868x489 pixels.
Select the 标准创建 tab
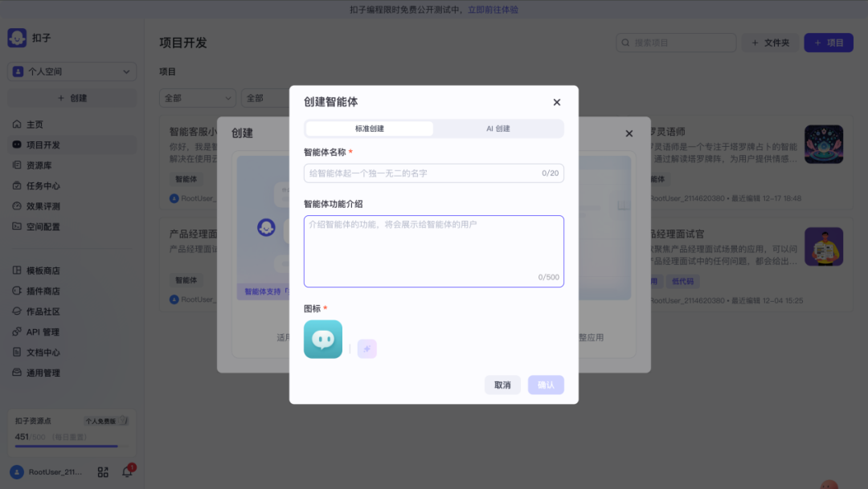370,128
